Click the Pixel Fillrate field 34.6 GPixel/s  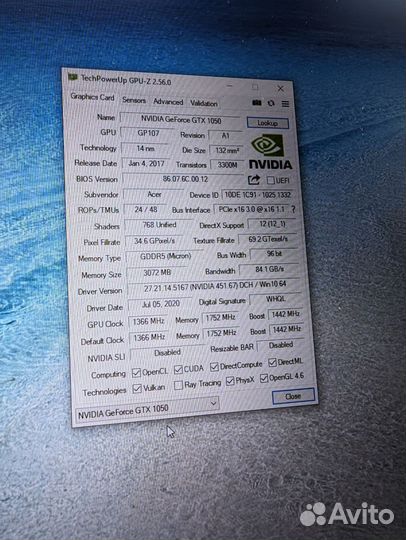coord(154,241)
